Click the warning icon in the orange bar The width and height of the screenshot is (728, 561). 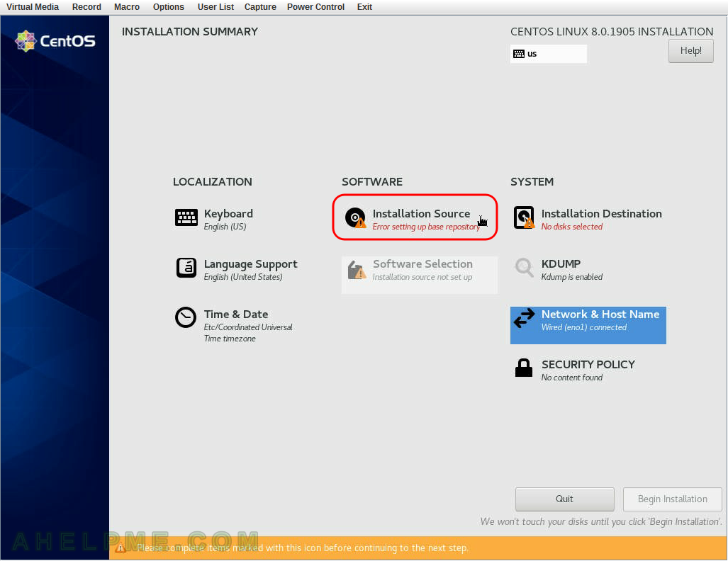121,548
